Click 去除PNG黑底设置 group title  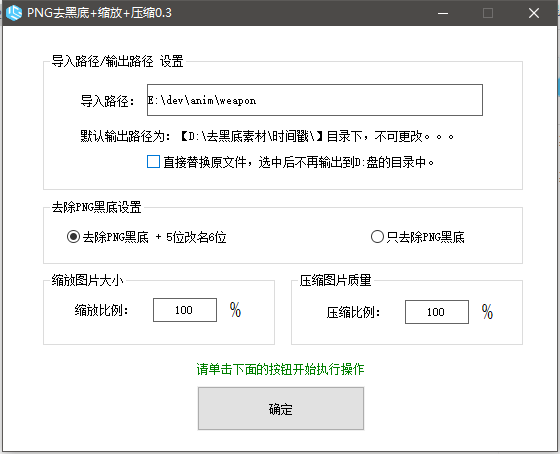96,207
